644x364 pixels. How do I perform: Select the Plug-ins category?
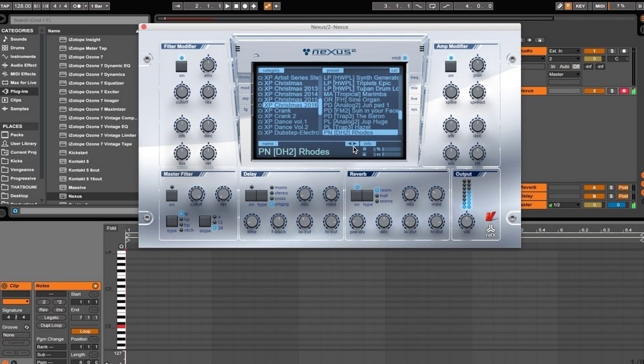[19, 91]
